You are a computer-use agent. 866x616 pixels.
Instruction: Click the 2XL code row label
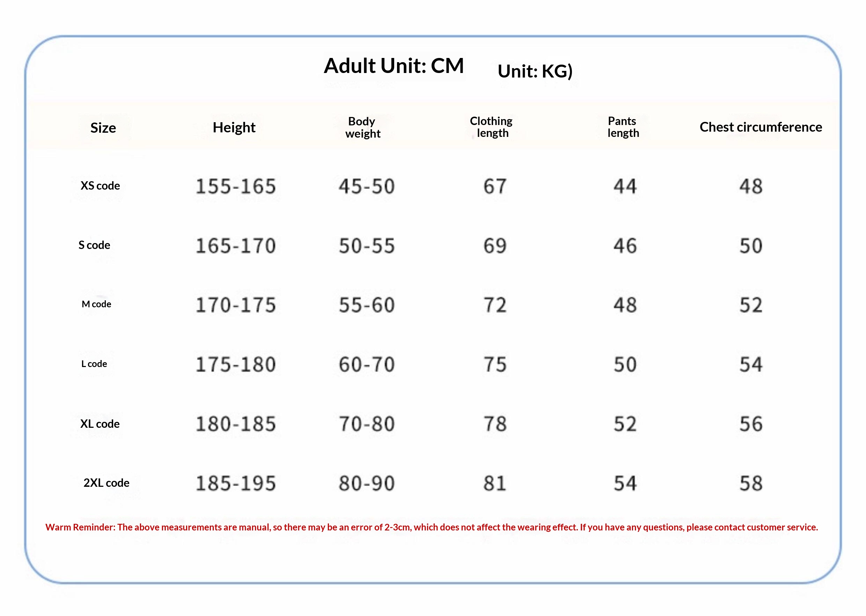click(x=106, y=483)
